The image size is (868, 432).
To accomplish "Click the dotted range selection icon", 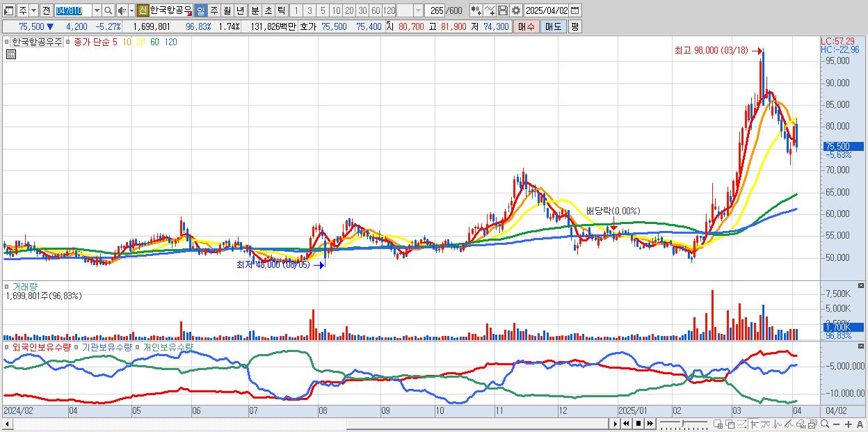I will point(741,424).
